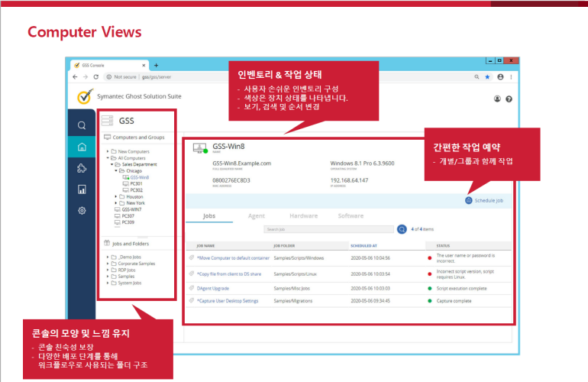The width and height of the screenshot is (588, 382).
Task: Expand the New Computers folder
Action: pyautogui.click(x=108, y=151)
